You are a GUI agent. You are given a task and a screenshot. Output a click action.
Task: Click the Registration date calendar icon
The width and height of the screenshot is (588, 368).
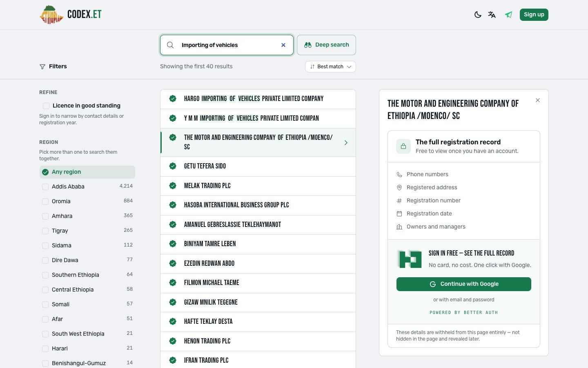399,214
